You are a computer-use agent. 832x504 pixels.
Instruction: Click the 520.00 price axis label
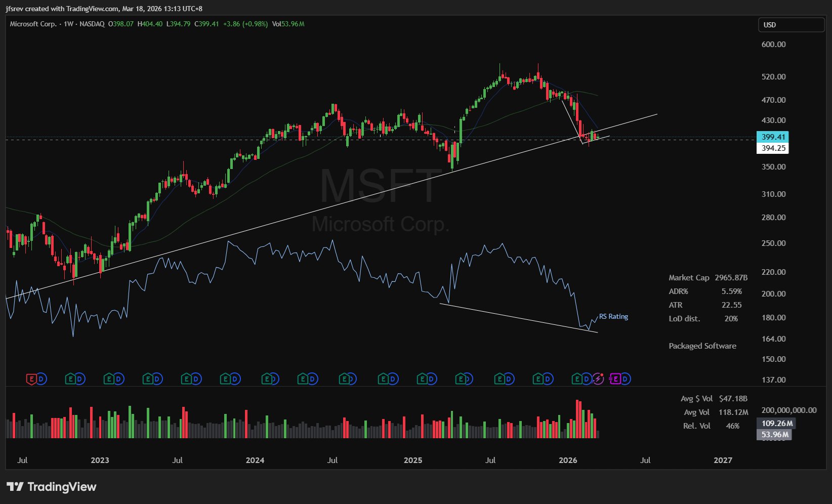774,76
